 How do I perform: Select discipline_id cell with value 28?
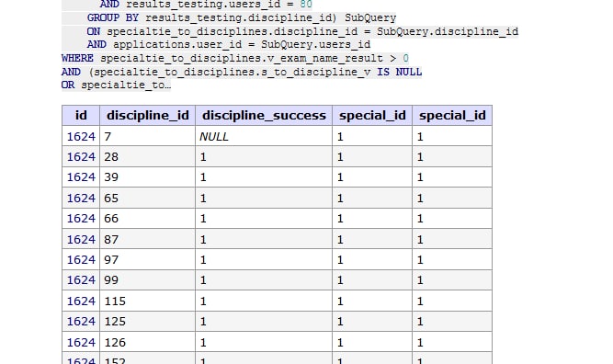pyautogui.click(x=147, y=157)
